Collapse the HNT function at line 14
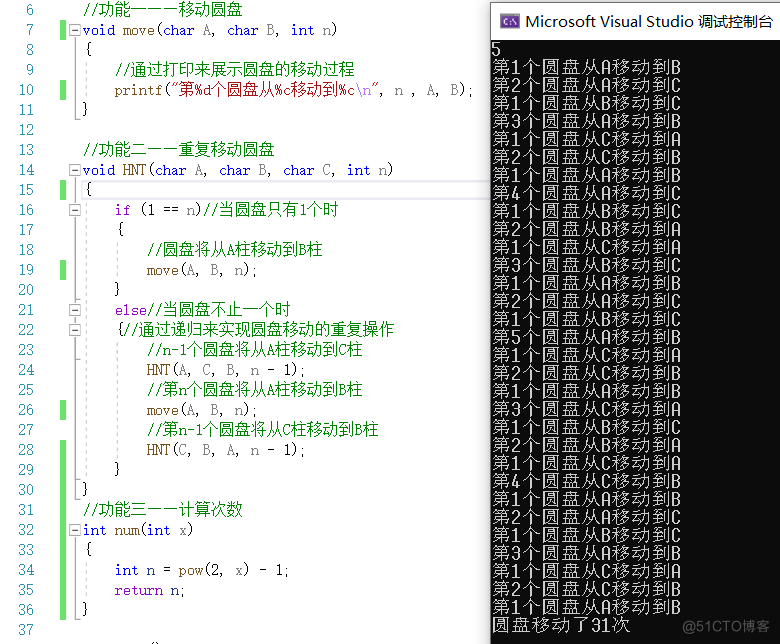780x644 pixels. (x=75, y=170)
